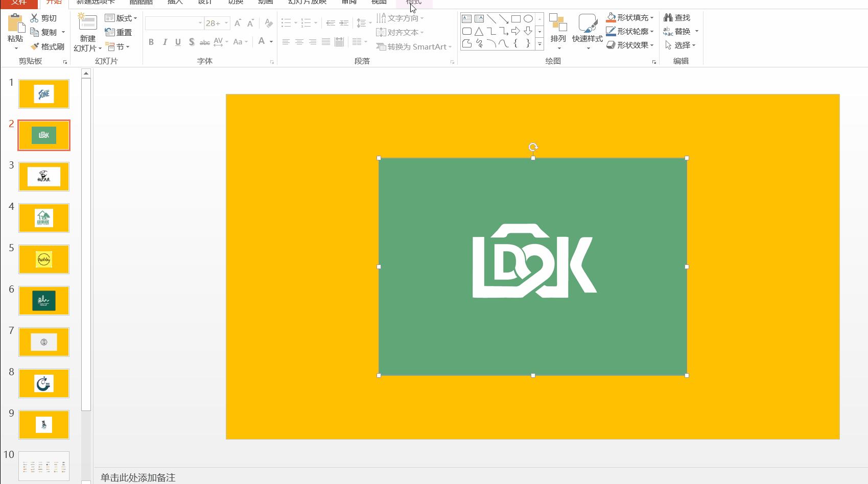The image size is (868, 484).
Task: Decrease the list indent level
Action: [331, 23]
